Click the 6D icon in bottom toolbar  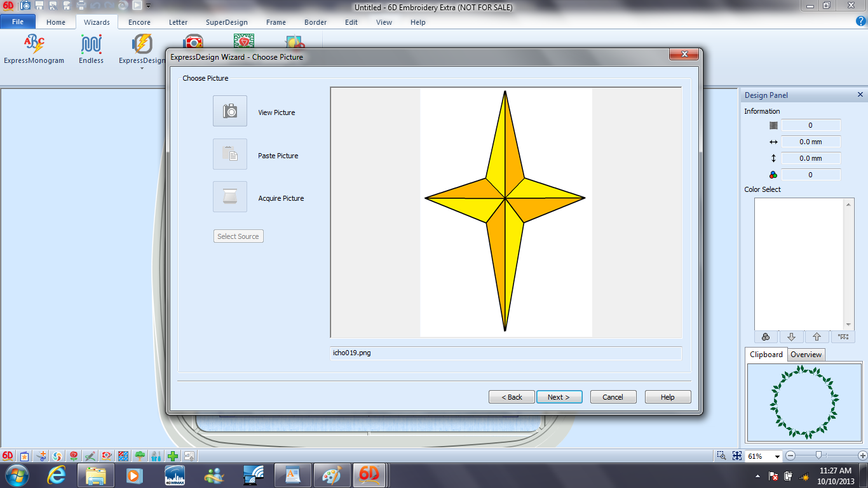8,456
